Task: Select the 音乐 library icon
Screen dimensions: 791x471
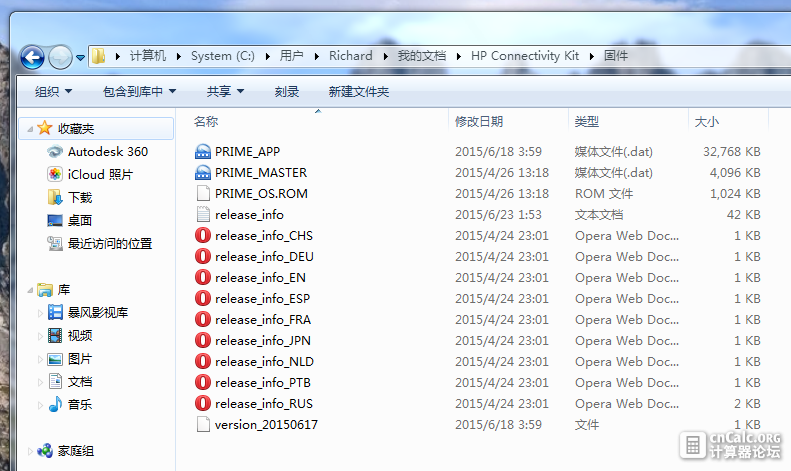Action: point(55,404)
